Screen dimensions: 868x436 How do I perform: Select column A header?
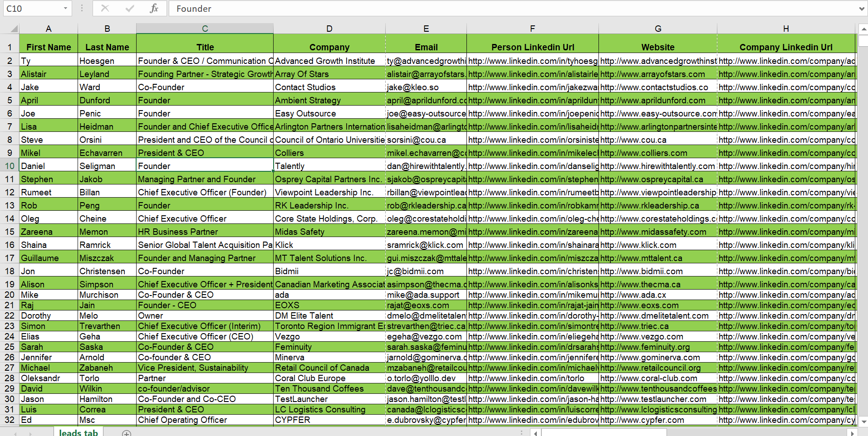[x=49, y=29]
